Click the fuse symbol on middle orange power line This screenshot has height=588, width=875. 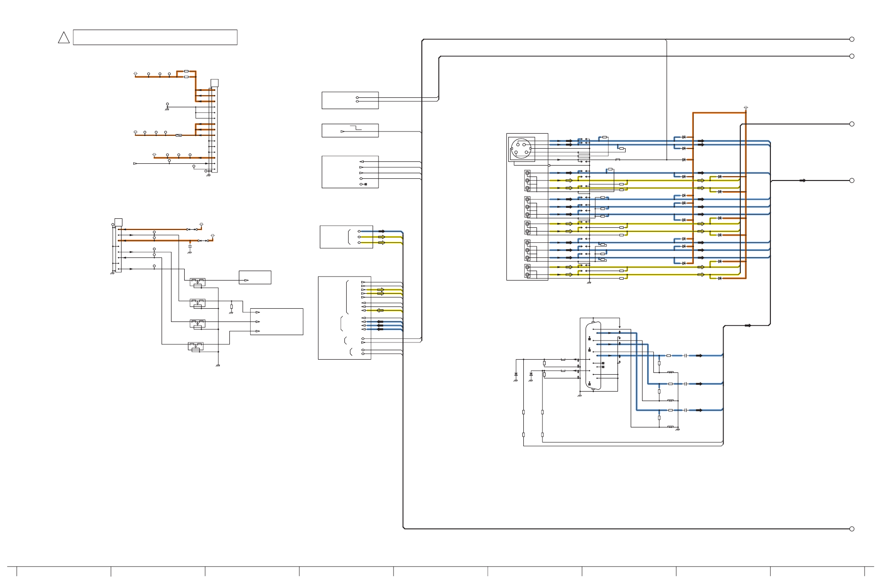point(179,135)
